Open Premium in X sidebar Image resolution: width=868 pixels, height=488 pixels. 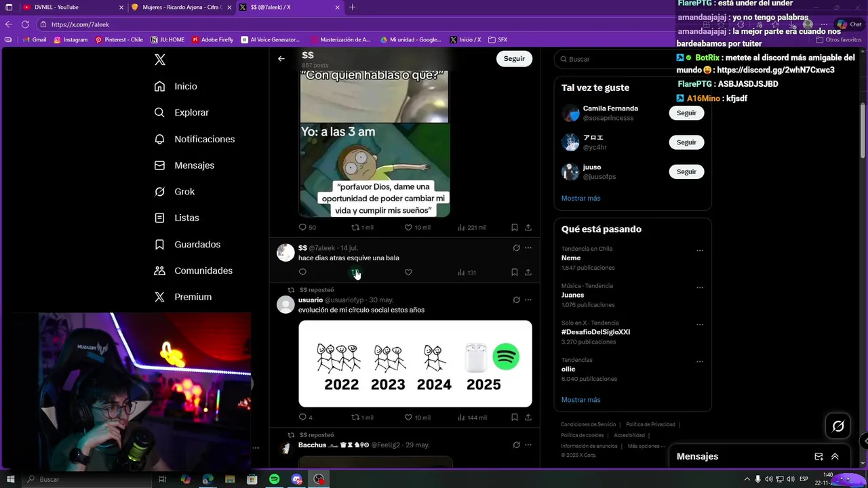[182, 297]
